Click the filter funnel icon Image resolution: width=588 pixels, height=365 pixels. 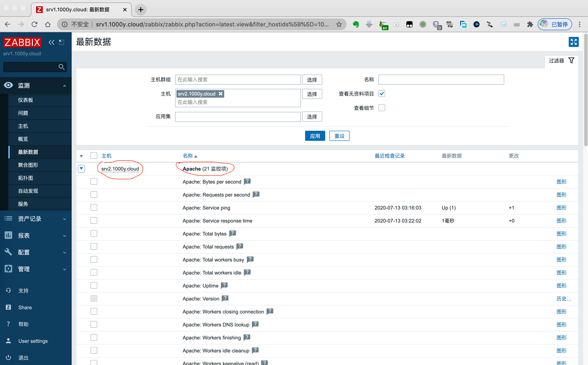click(571, 60)
